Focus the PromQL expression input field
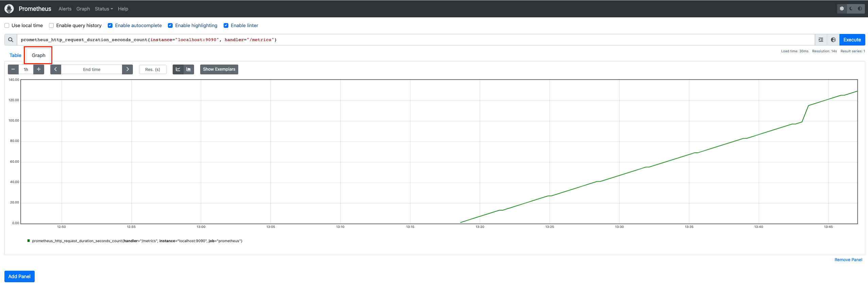Viewport: 868px width, 287px height. tap(416, 40)
